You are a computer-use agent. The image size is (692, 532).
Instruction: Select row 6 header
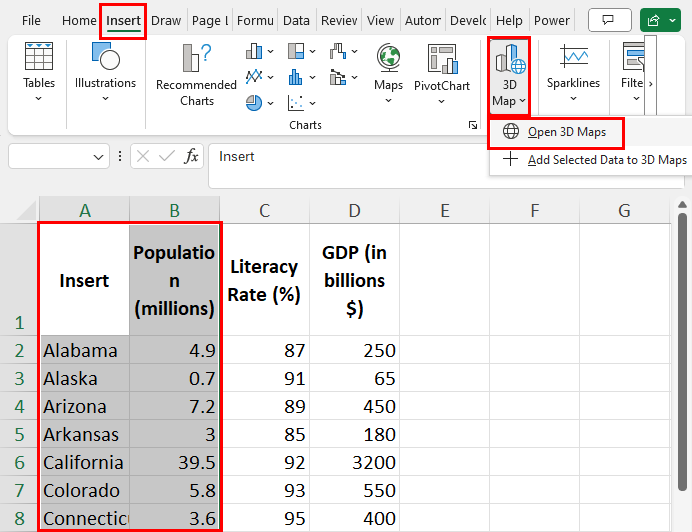[x=19, y=462]
